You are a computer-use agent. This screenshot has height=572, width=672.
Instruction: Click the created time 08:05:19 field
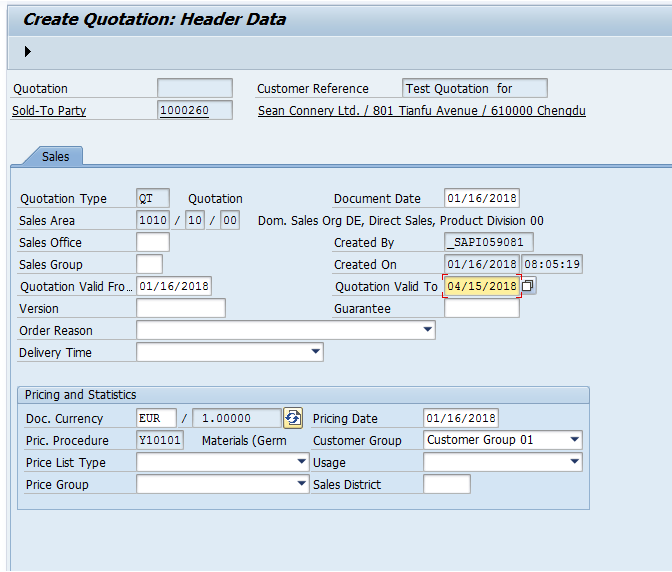point(552,264)
